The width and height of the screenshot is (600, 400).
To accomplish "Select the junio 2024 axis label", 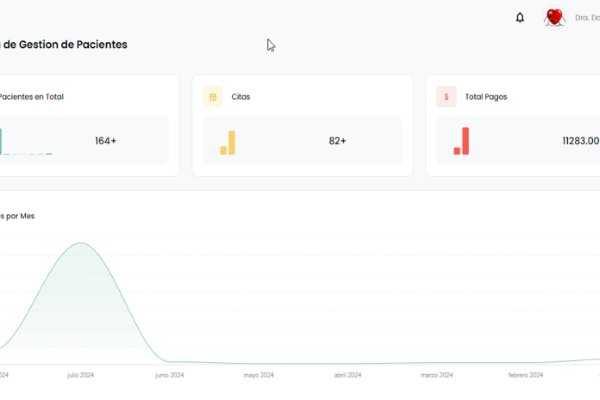I will click(x=169, y=375).
